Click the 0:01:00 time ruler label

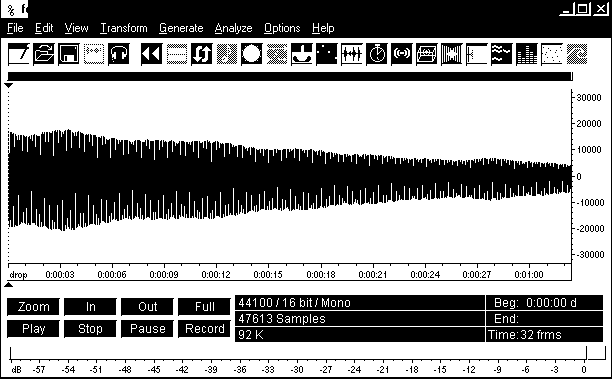[528, 274]
